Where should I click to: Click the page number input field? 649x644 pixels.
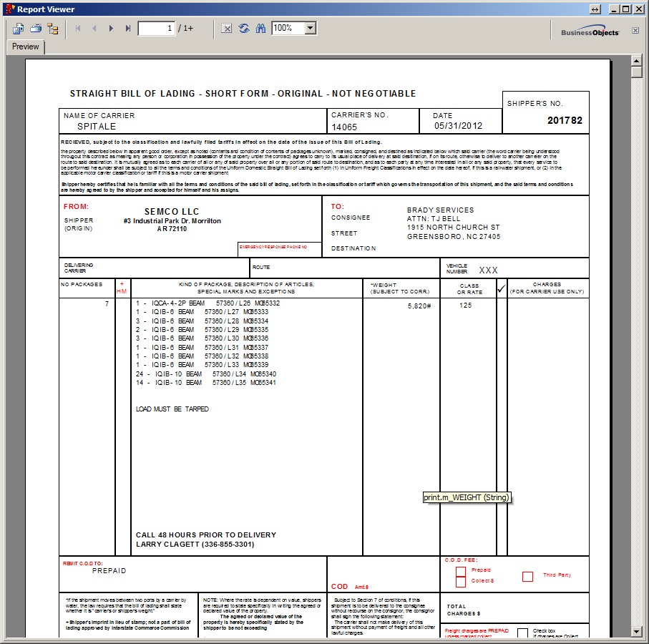point(157,29)
